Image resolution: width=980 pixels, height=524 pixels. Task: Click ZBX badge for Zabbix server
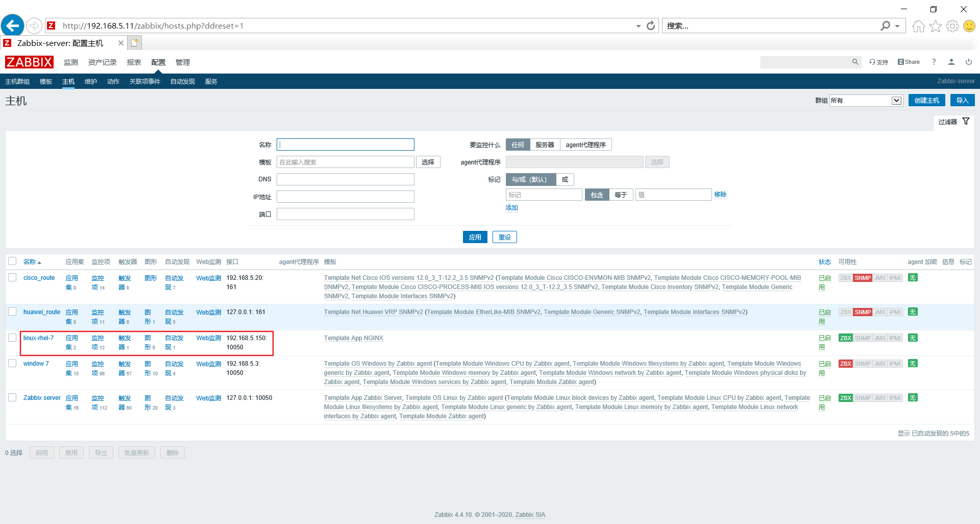pyautogui.click(x=846, y=398)
